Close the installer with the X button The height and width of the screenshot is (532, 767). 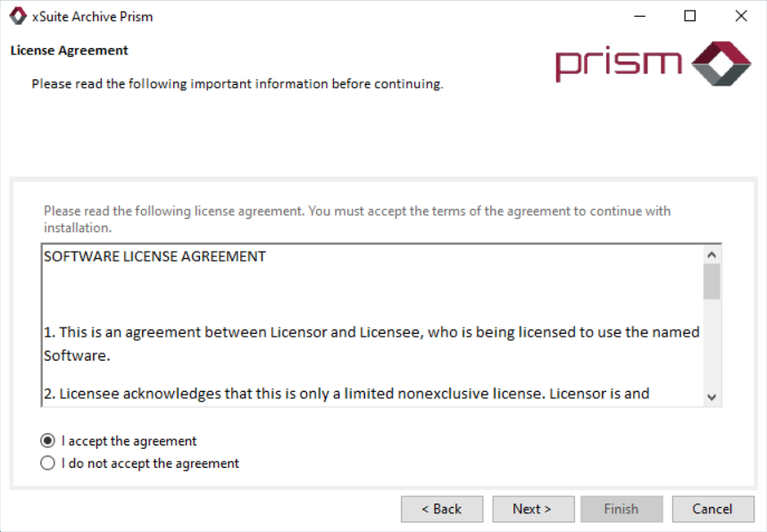pos(741,16)
